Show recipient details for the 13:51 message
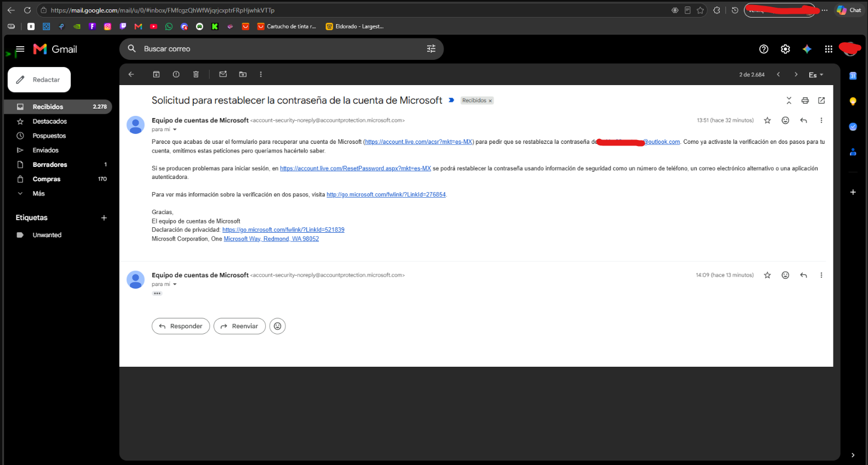Image resolution: width=868 pixels, height=465 pixels. (175, 130)
